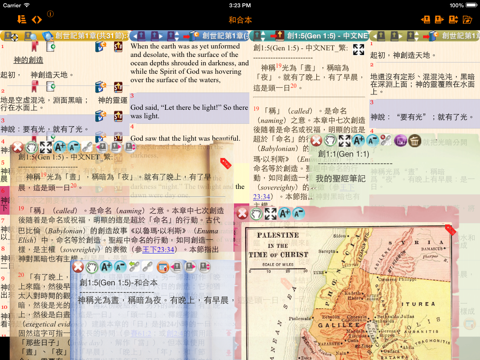Close the Palestine map popup

pyautogui.click(x=242, y=214)
